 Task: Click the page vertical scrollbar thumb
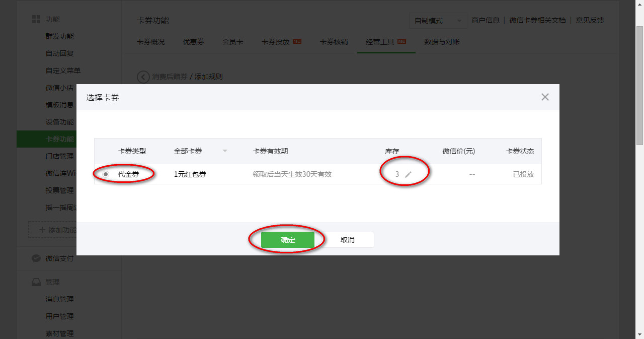[x=639, y=85]
